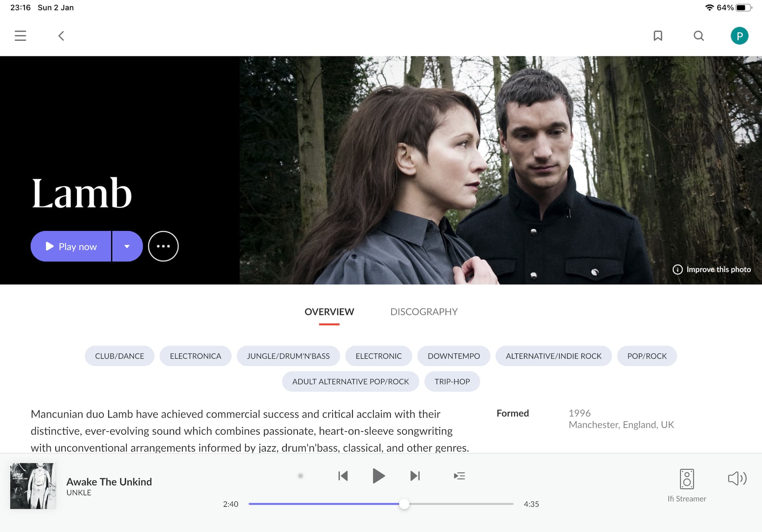This screenshot has height=532, width=762.
Task: Select the Overview tab
Action: 329,311
